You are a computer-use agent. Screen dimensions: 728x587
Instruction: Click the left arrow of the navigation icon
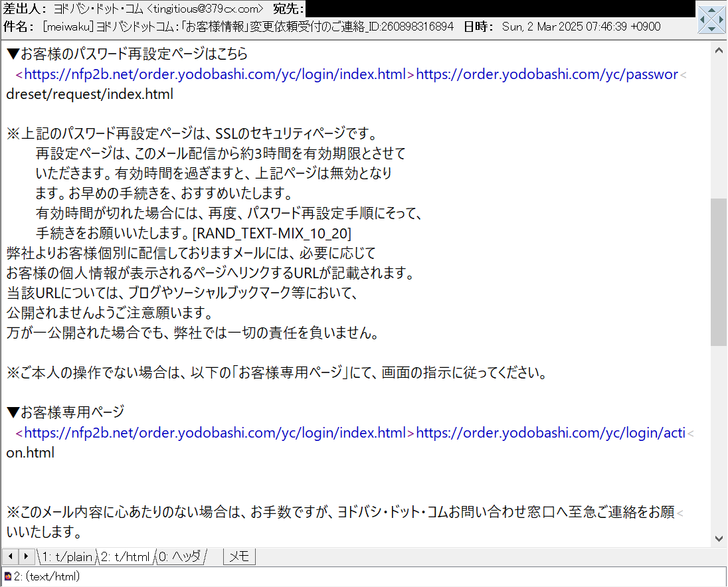(x=702, y=19)
